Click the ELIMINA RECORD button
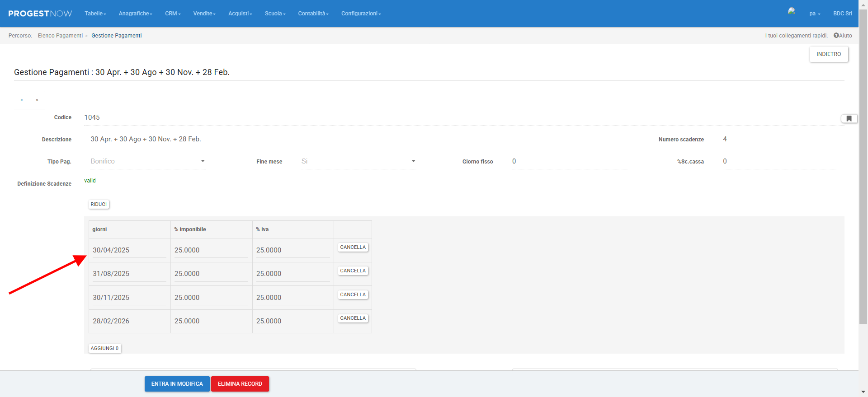The height and width of the screenshot is (397, 868). [240, 384]
